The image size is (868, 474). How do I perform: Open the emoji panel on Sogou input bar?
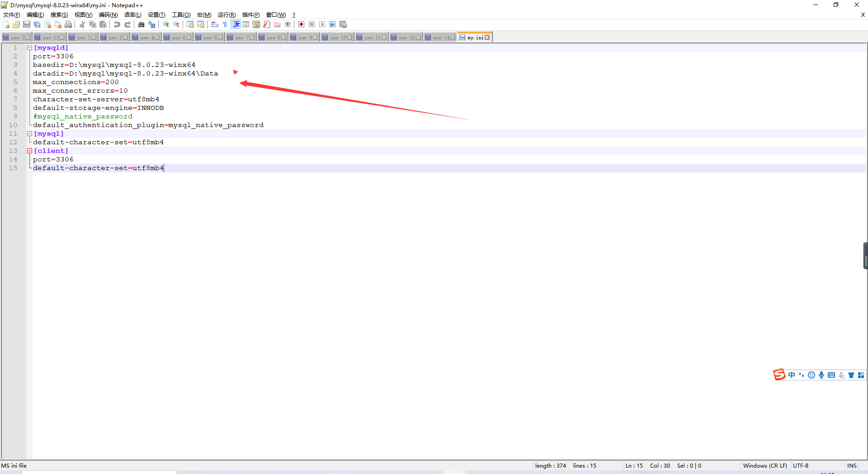point(811,375)
